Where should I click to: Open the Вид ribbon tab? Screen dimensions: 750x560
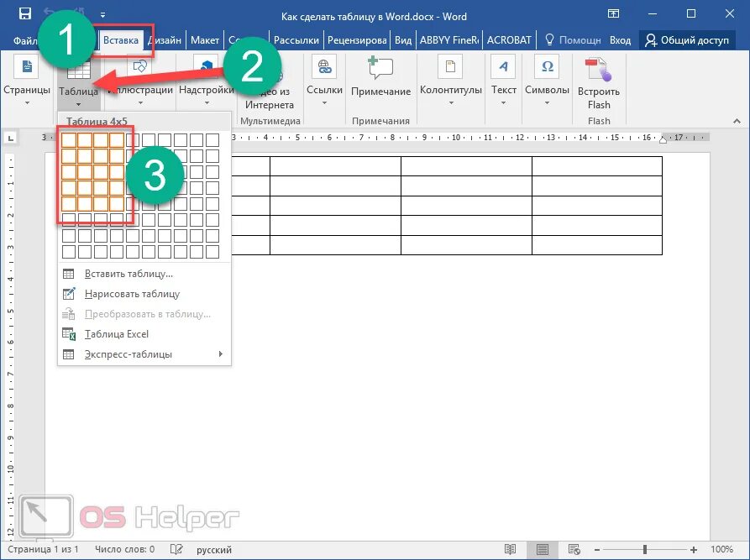click(403, 40)
